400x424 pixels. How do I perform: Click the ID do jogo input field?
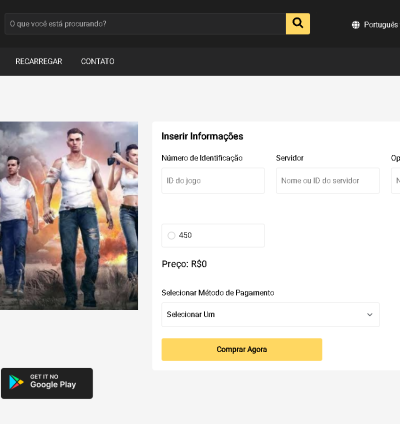pos(213,181)
